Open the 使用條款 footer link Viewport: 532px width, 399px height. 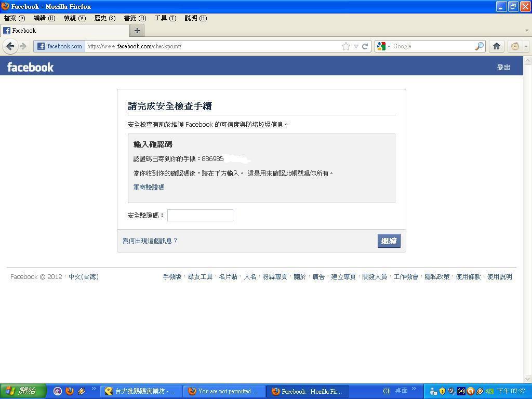point(468,276)
